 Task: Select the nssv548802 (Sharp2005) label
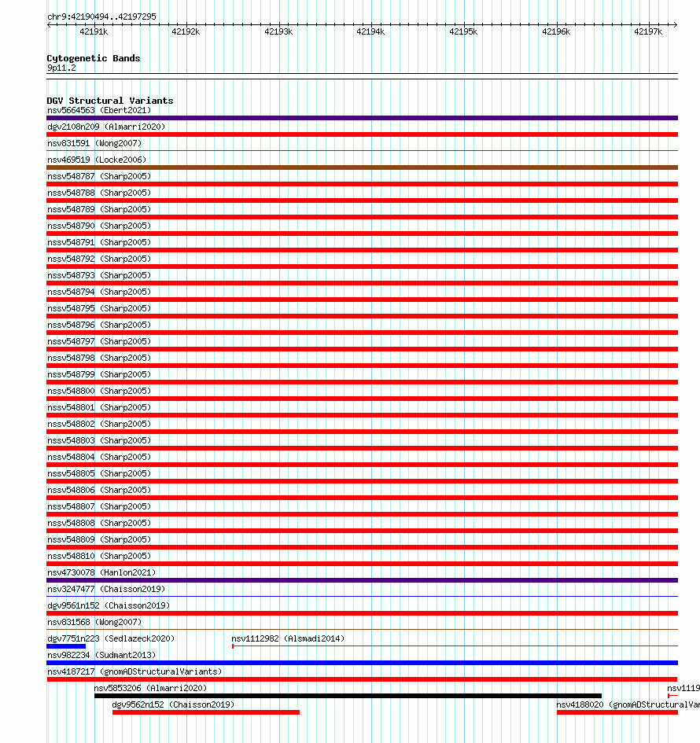[x=99, y=424]
